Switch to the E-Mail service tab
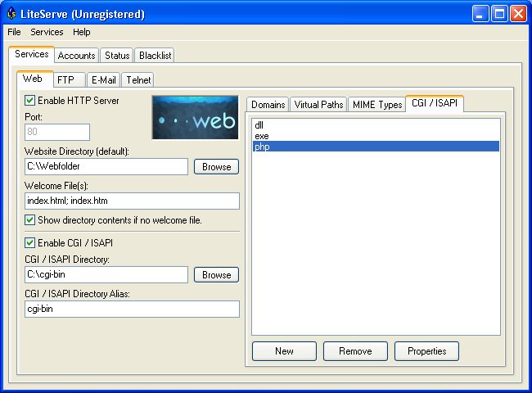532x393 pixels. tap(103, 79)
